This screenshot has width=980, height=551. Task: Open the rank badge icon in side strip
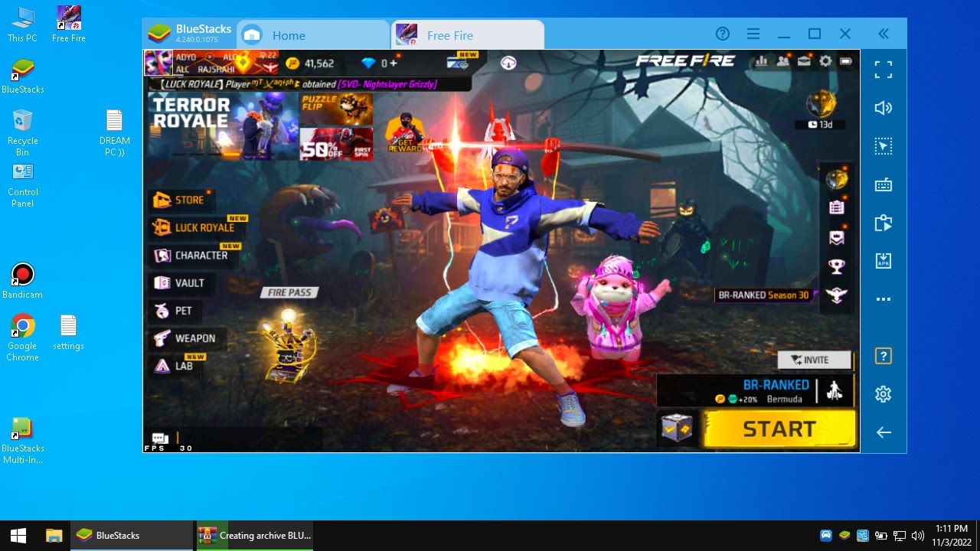click(x=836, y=236)
